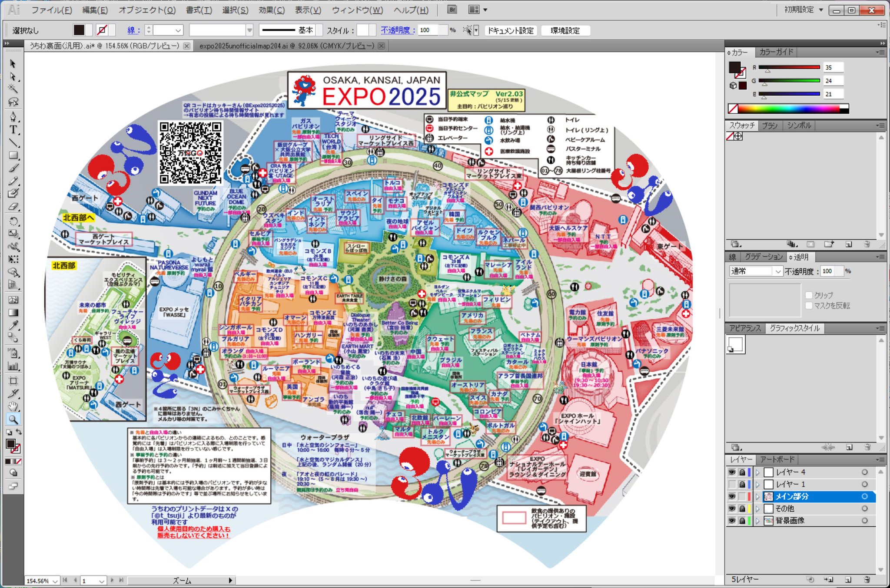Click the color spectrum bar in Color panel
The height and width of the screenshot is (588, 890).
click(789, 109)
